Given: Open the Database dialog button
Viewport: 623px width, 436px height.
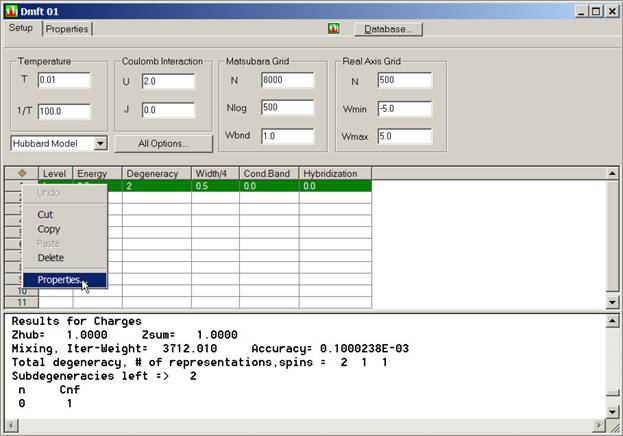Looking at the screenshot, I should click(x=387, y=29).
